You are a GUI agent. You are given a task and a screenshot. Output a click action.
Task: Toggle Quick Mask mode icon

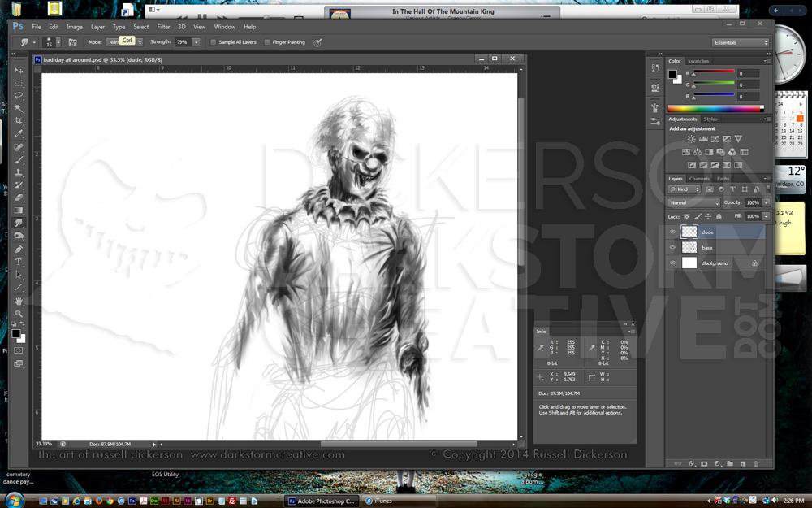click(19, 350)
